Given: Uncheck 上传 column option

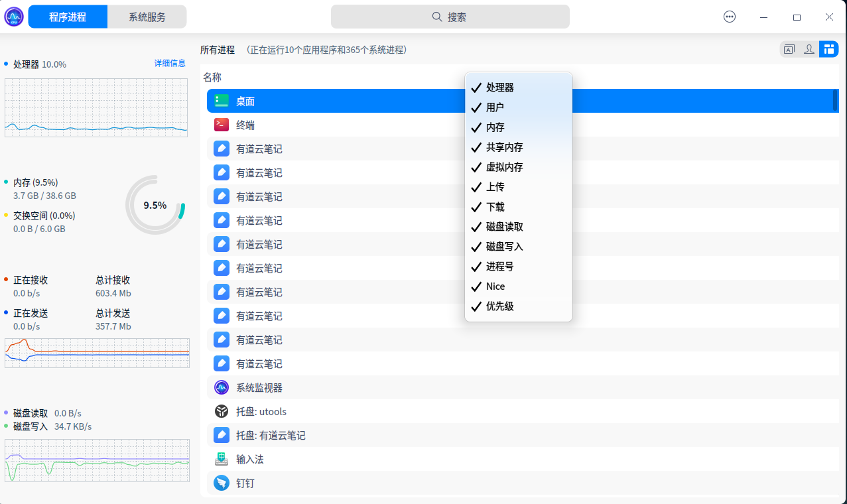Looking at the screenshot, I should 519,187.
